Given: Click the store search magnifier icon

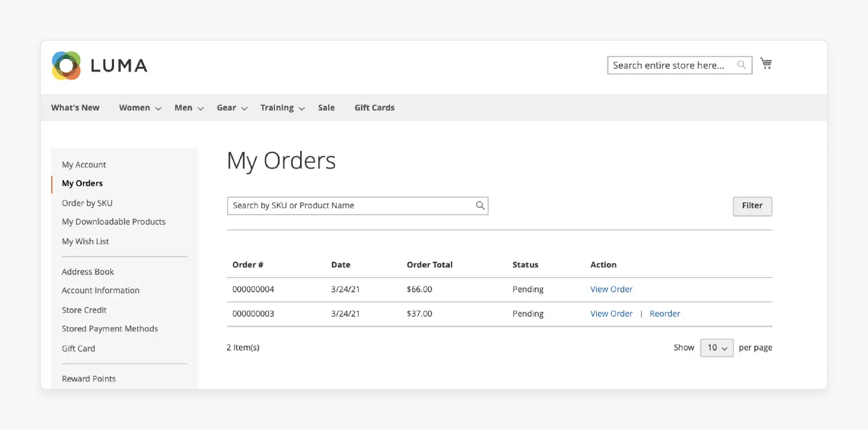Looking at the screenshot, I should 741,65.
